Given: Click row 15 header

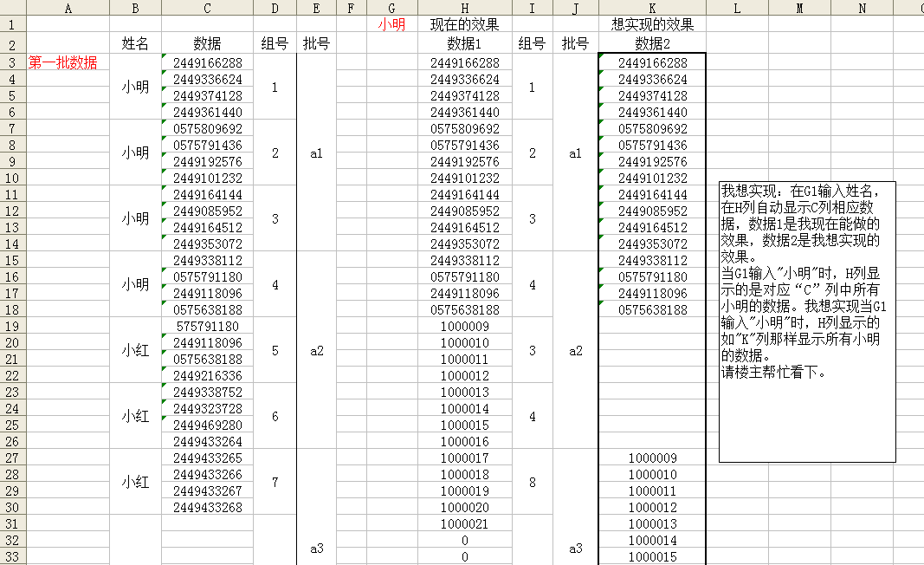Looking at the screenshot, I should [13, 260].
